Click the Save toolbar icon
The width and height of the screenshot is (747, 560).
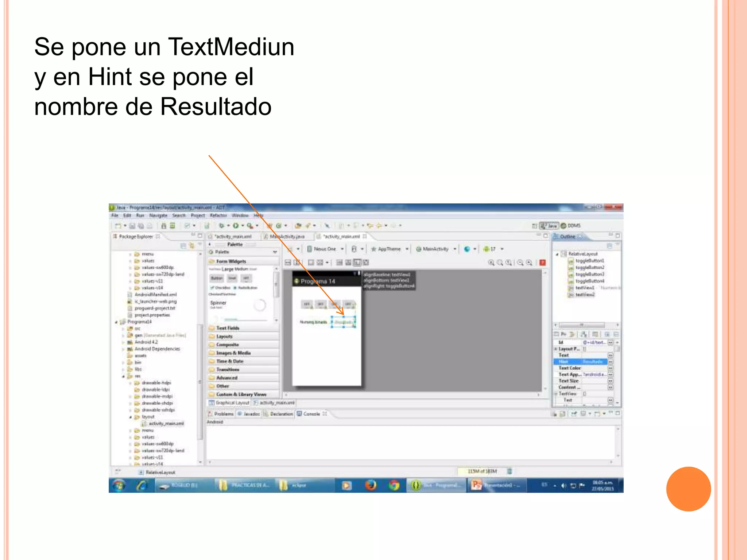132,226
